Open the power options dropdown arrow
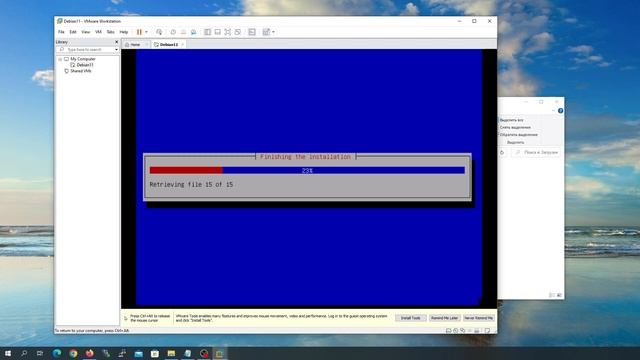The image size is (640, 360). [x=147, y=32]
